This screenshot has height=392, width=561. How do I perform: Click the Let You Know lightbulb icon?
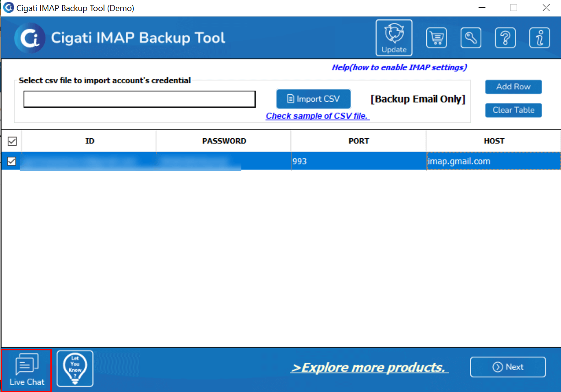[75, 369]
